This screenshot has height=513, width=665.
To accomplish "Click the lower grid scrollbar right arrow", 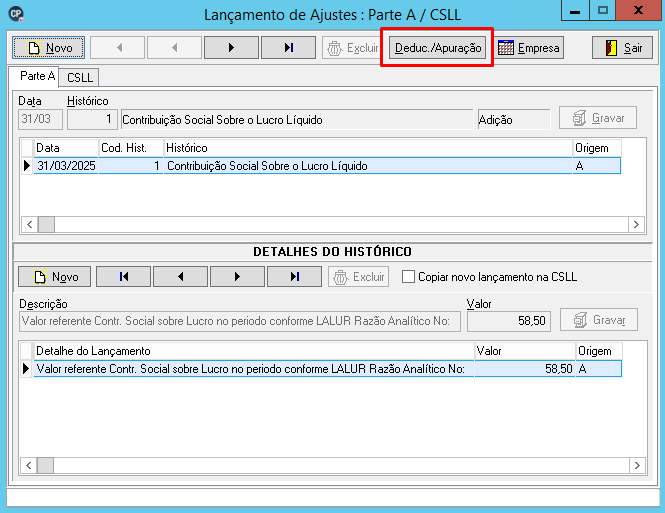I will point(637,465).
